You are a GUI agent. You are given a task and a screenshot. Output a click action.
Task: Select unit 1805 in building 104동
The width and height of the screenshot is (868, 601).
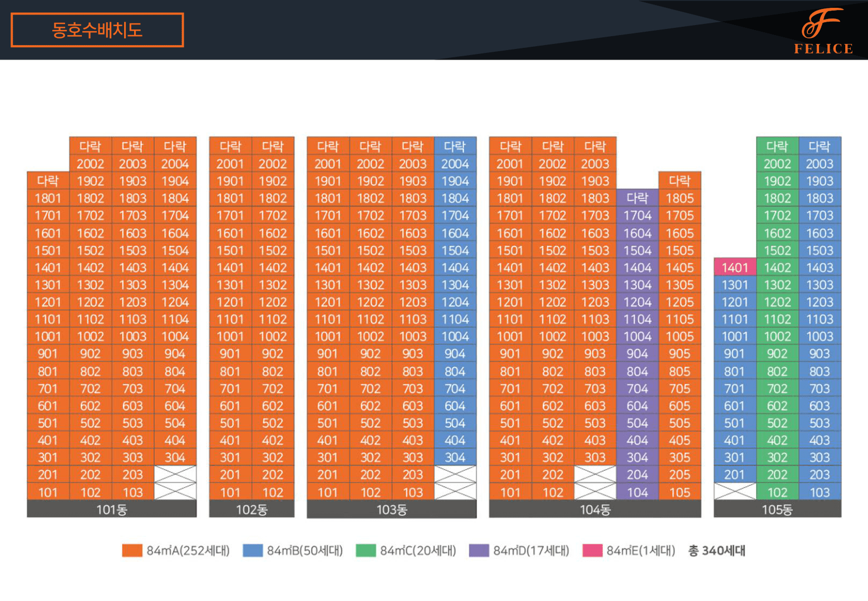click(679, 198)
